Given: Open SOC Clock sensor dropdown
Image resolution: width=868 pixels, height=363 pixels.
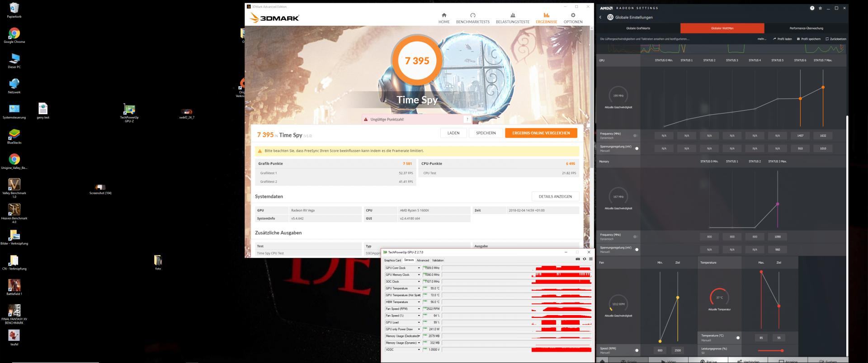Looking at the screenshot, I should coord(419,282).
